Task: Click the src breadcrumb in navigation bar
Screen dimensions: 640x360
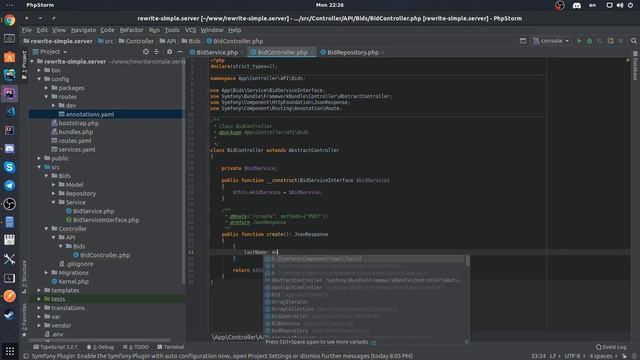Action: 106,41
